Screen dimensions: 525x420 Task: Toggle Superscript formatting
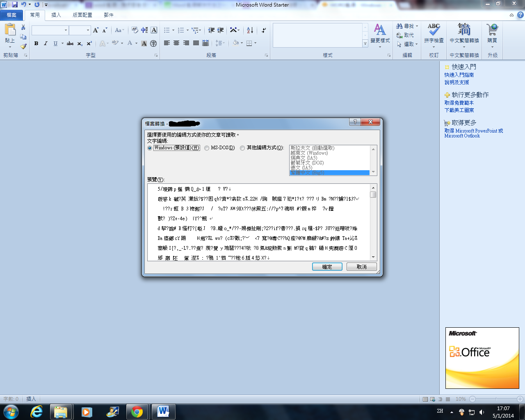pyautogui.click(x=89, y=43)
